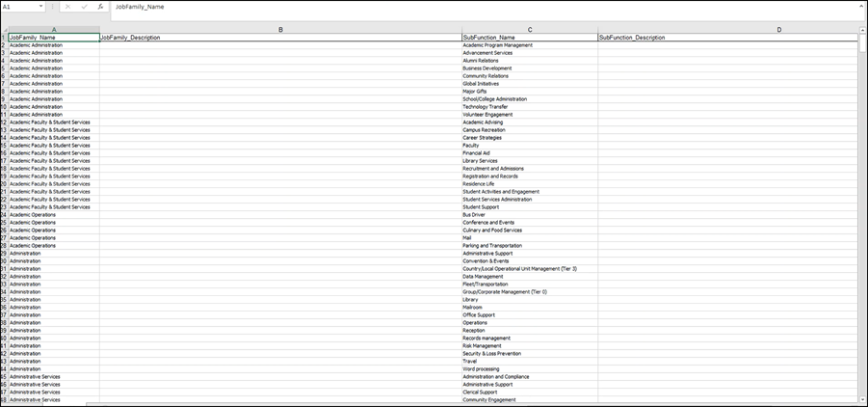Select the JobFamily_Description header cell
Viewport: 868px width, 407px height.
pos(280,38)
